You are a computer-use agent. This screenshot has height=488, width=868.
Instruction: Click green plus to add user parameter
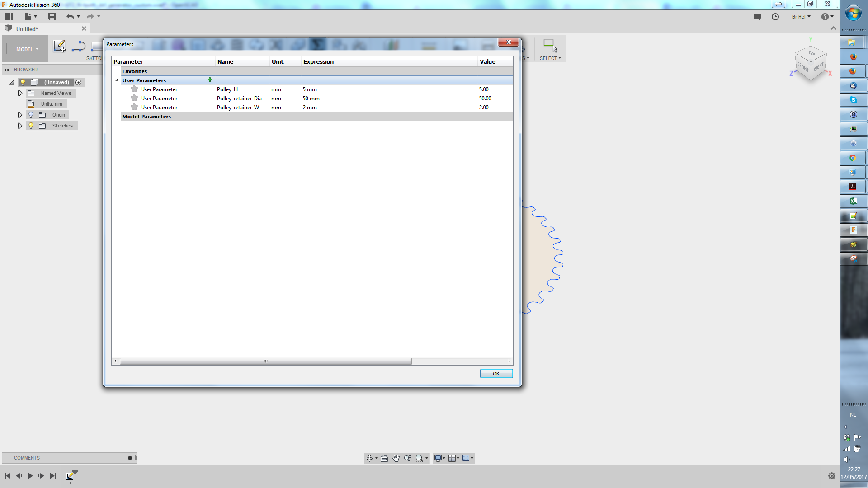pyautogui.click(x=210, y=80)
